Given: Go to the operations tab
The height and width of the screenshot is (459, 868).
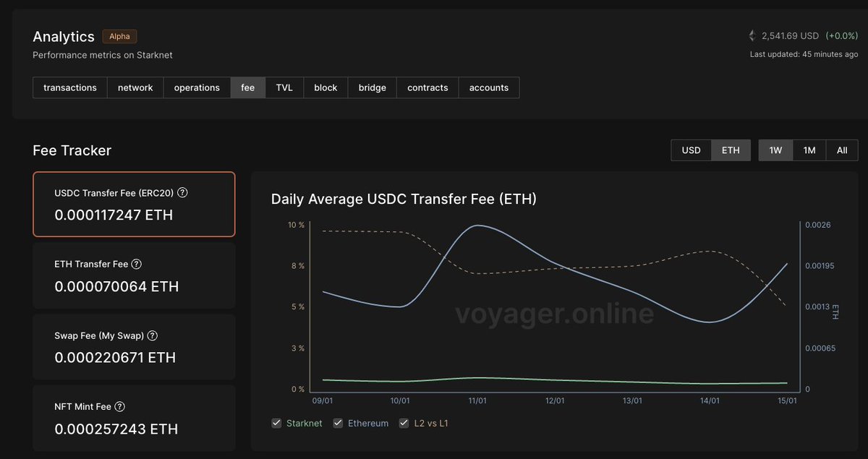Looking at the screenshot, I should (197, 87).
